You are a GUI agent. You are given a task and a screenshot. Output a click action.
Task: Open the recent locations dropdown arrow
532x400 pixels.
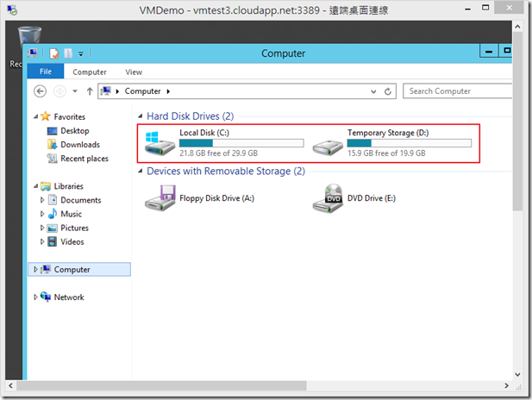75,91
